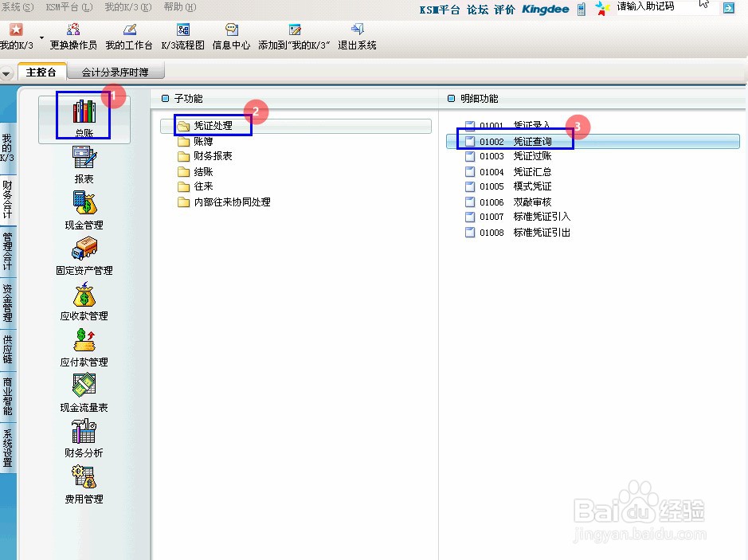This screenshot has width=748, height=560.
Task: Click the mobile phone icon in header
Action: pos(581,9)
